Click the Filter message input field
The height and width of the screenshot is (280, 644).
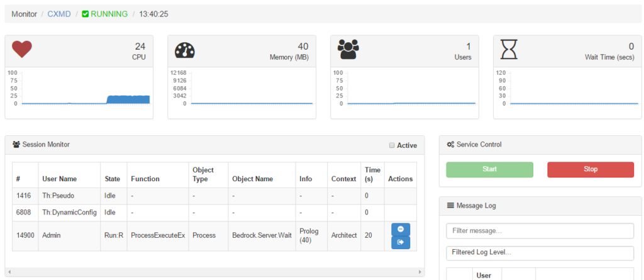tap(540, 231)
